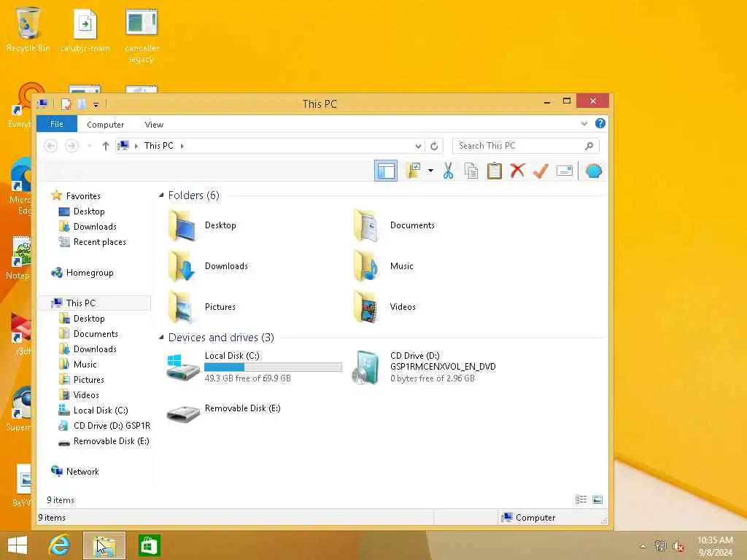Select Favorites in navigation pane
The image size is (747, 560).
(76, 195)
